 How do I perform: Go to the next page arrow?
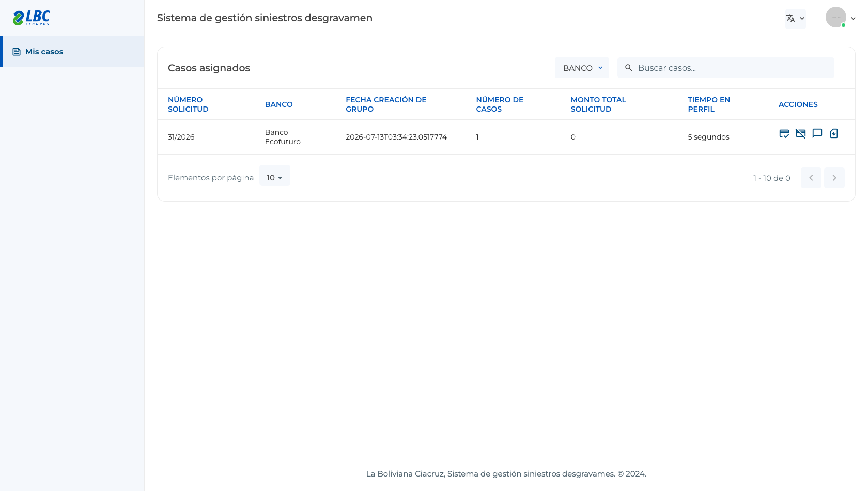[x=834, y=178]
